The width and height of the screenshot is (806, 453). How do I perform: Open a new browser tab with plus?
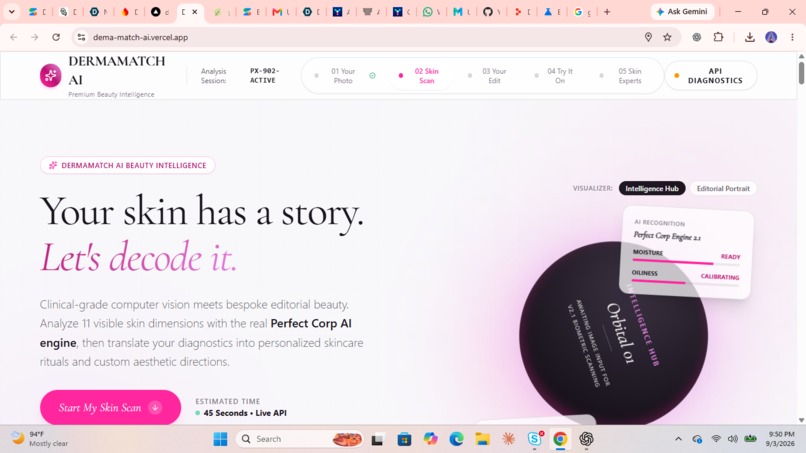point(607,12)
